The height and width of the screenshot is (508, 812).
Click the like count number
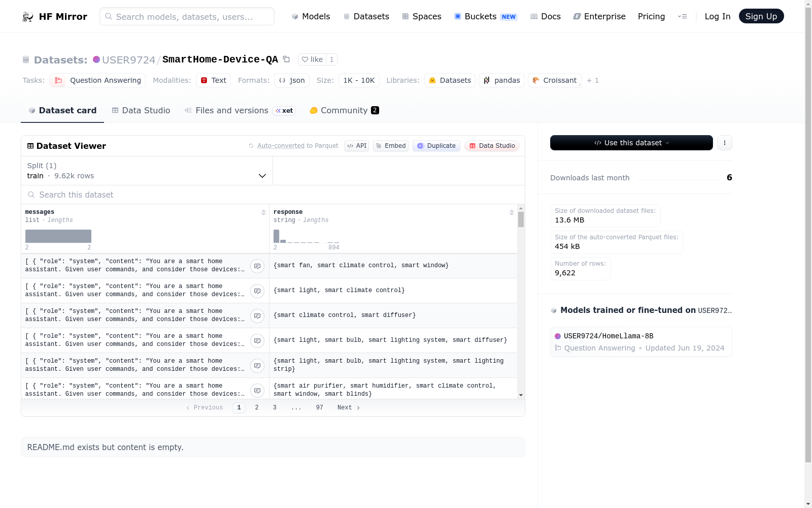click(331, 59)
